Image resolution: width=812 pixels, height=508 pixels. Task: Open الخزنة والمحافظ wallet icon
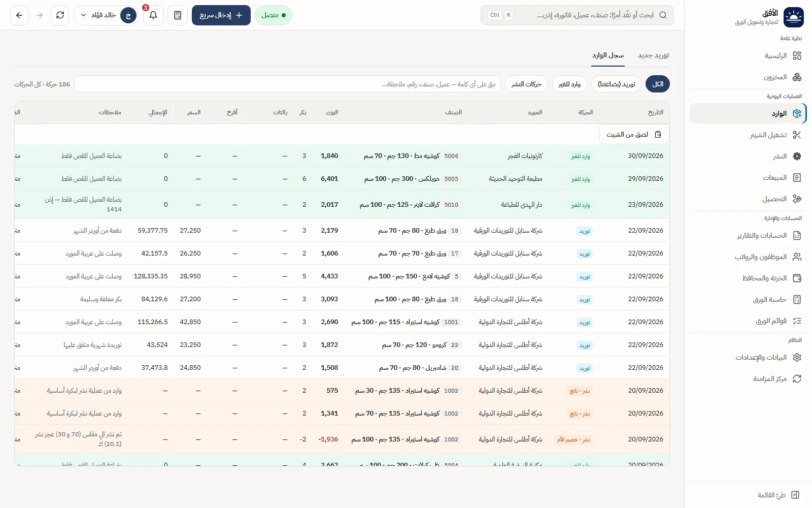tap(797, 278)
